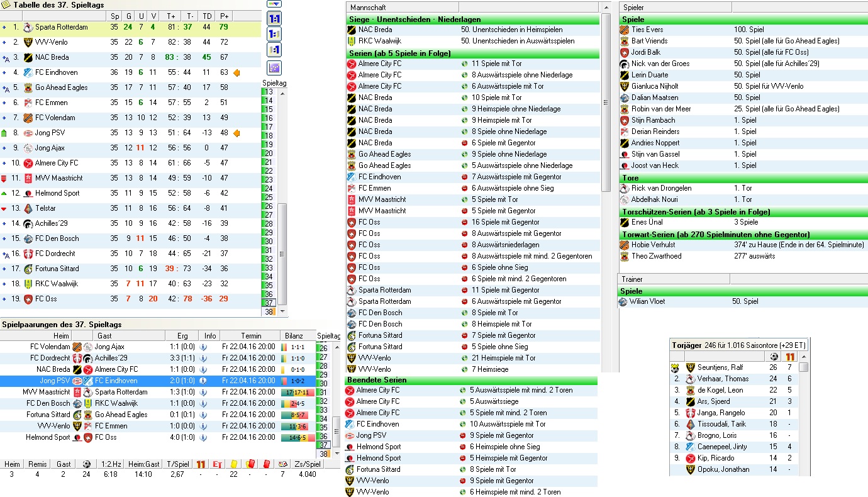This screenshot has height=497, width=868.
Task: Toggle the pressed 1:1 overall table button
Action: [x=274, y=18]
